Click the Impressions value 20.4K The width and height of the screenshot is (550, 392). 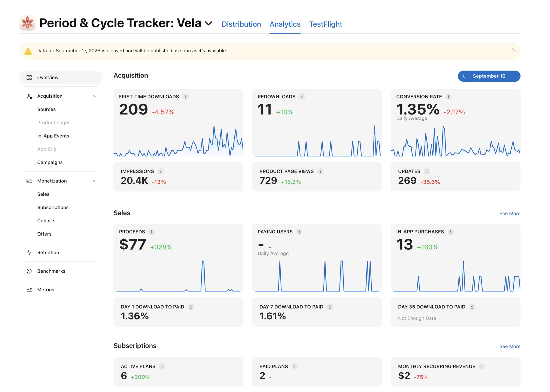(134, 181)
